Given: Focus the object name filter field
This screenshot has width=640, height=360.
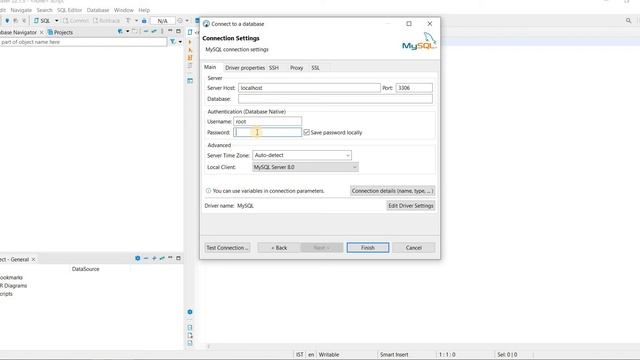Looking at the screenshot, I should coord(83,42).
